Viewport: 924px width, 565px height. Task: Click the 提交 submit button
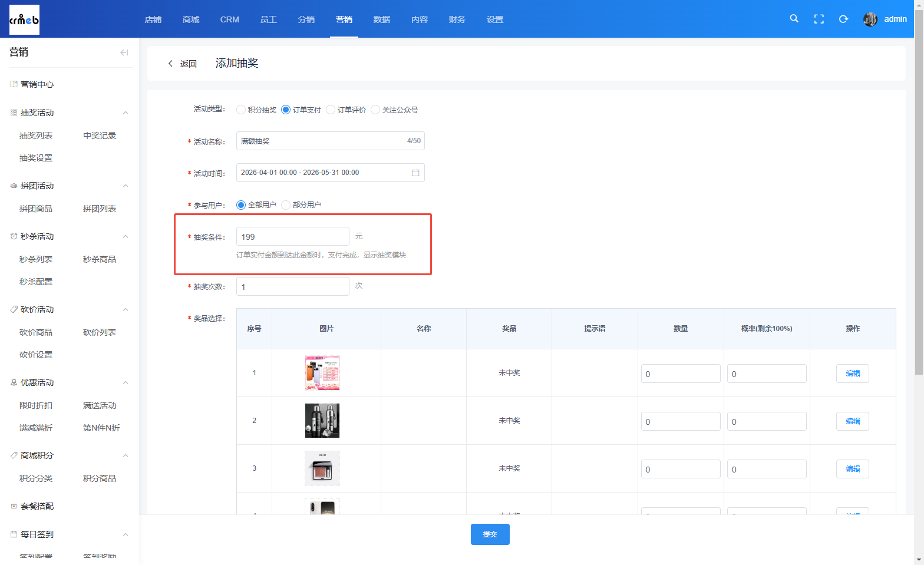pos(490,534)
